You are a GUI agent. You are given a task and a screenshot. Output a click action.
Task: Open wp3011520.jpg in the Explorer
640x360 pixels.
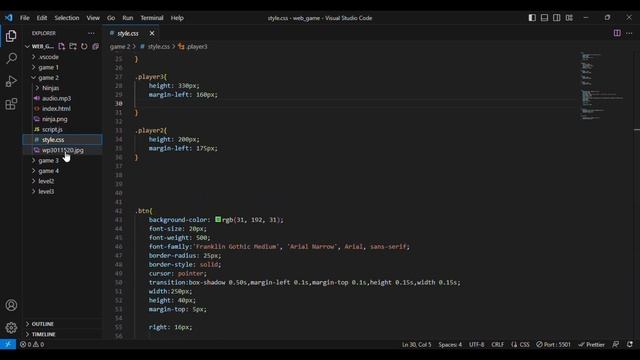tap(62, 150)
